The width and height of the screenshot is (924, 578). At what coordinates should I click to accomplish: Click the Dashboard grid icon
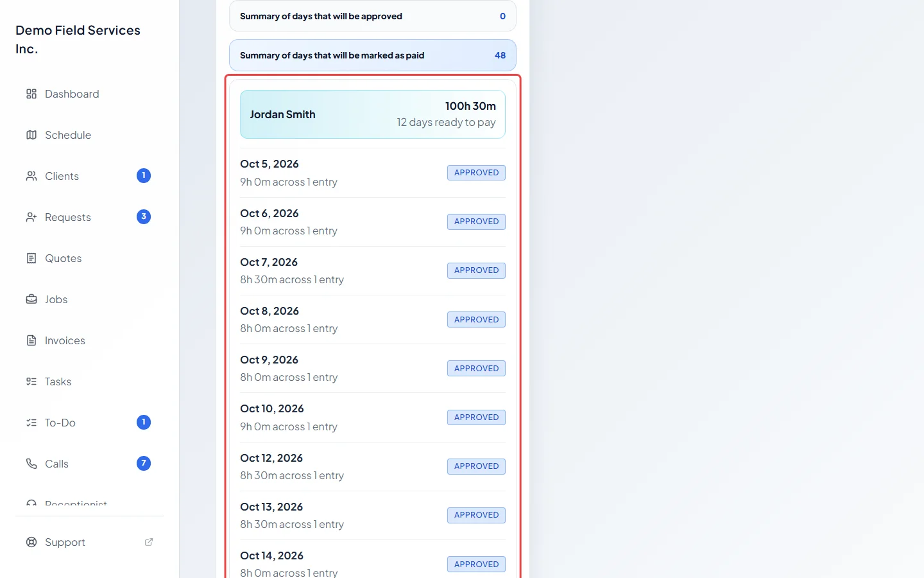click(x=31, y=94)
